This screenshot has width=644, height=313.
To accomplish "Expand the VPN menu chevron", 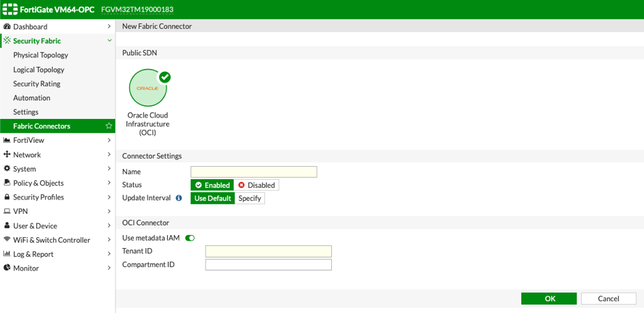I will tap(109, 212).
